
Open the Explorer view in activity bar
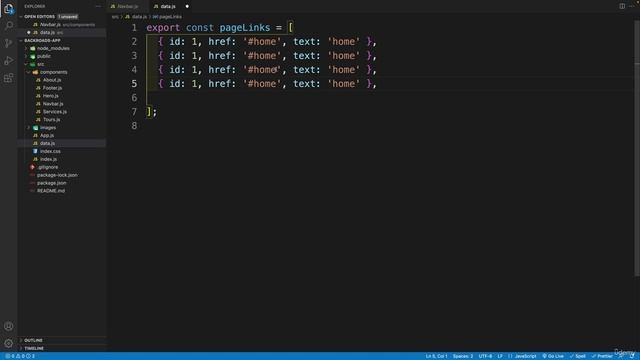tap(9, 9)
